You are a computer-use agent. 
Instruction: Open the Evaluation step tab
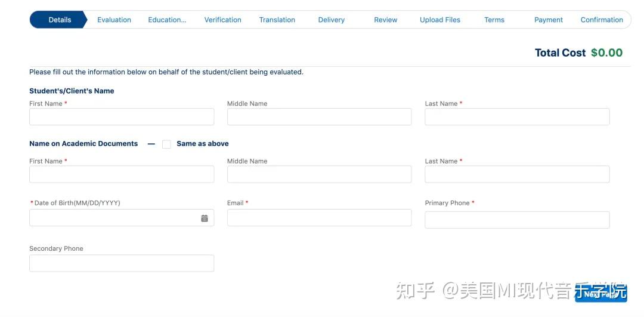114,20
